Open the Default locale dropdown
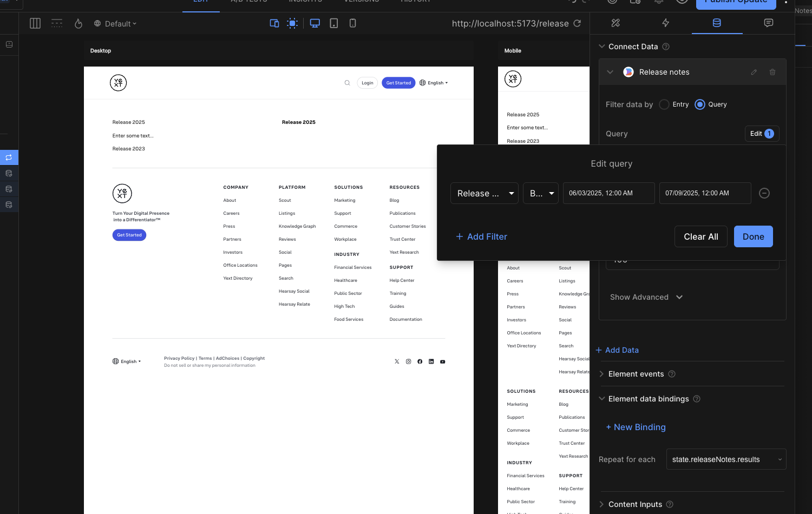The height and width of the screenshot is (514, 812). (115, 24)
